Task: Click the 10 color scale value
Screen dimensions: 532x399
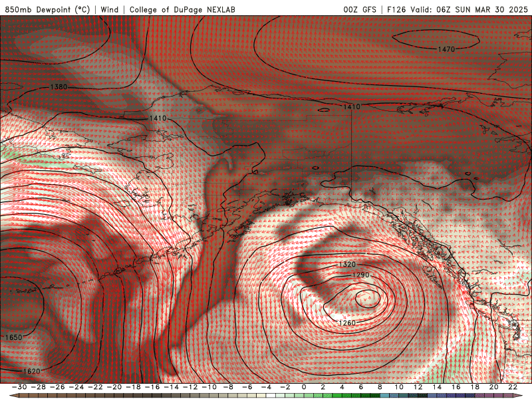Action: (398, 387)
